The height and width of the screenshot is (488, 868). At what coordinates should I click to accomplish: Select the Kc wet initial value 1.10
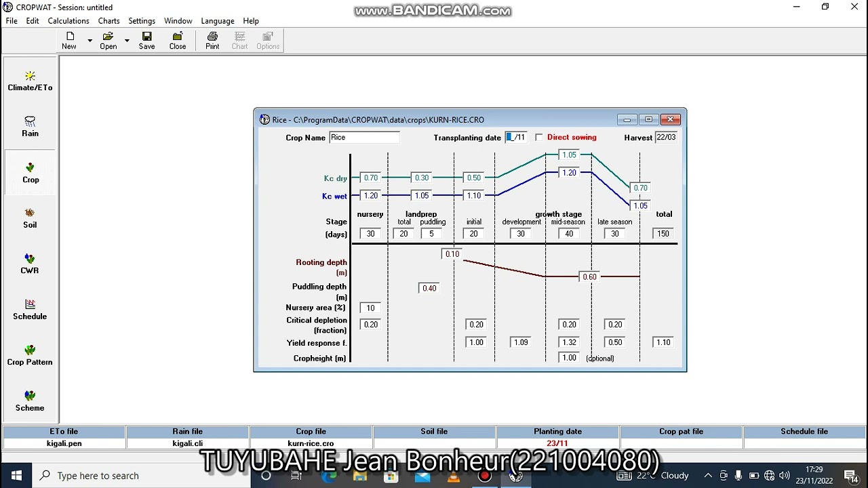(x=473, y=196)
